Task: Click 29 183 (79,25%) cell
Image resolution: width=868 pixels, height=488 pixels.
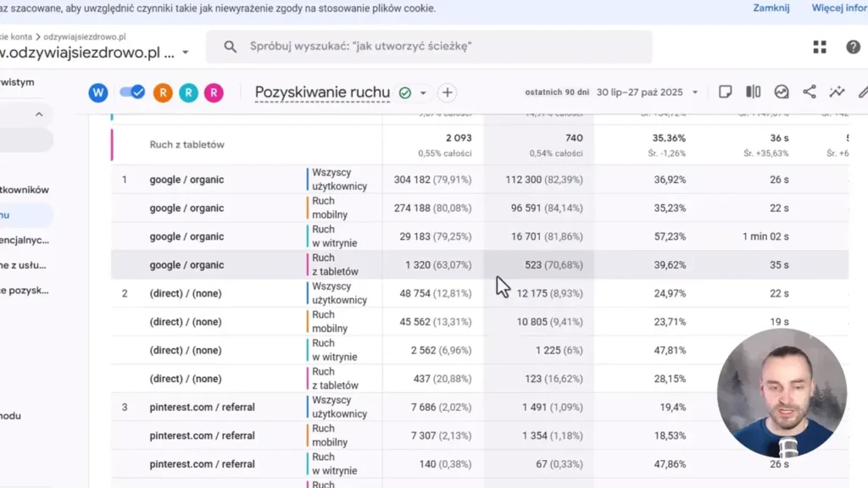Action: click(436, 237)
